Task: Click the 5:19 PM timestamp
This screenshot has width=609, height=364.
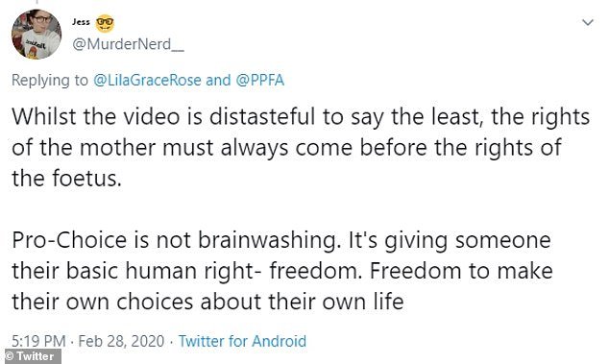Action: [38, 341]
